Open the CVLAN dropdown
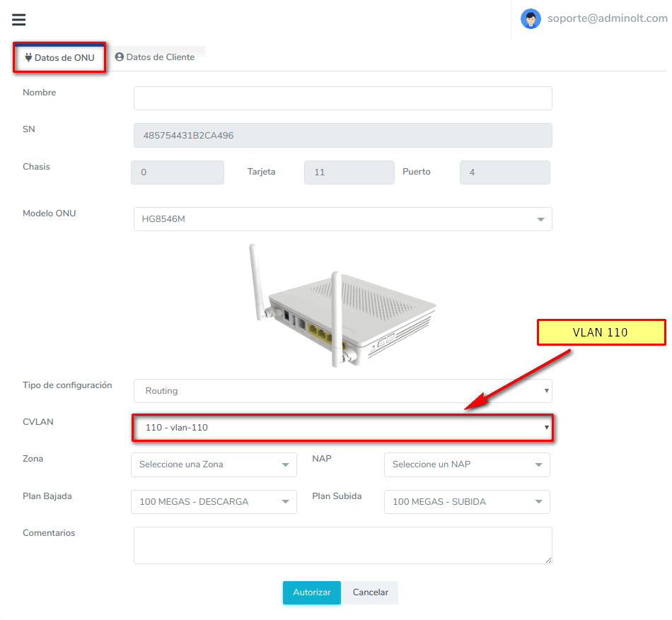672x620 pixels. pos(342,428)
